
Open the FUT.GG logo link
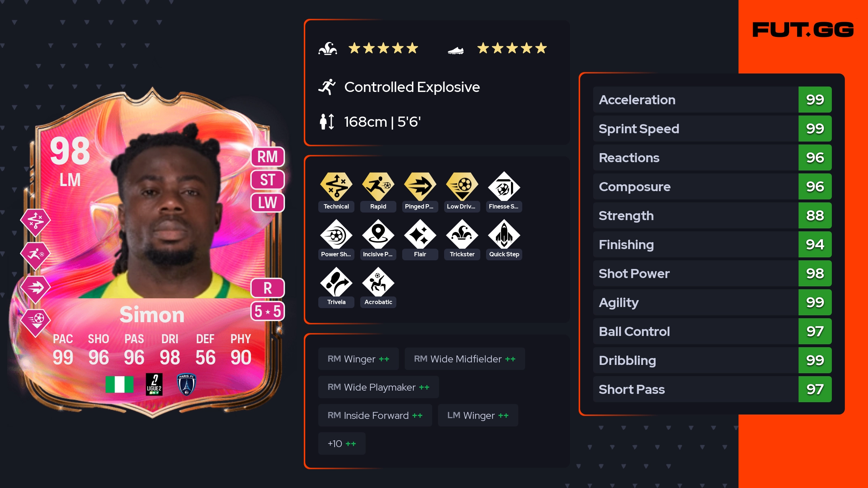(x=803, y=30)
